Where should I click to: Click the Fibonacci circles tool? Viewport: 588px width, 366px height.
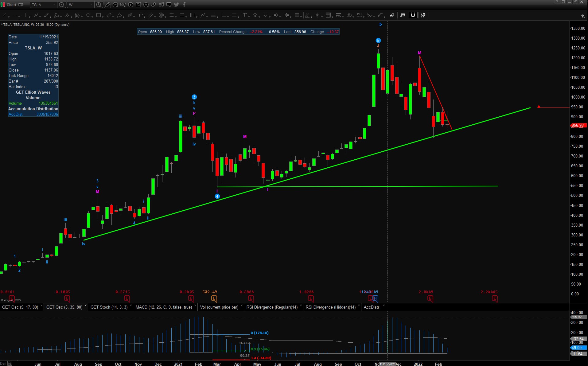tap(162, 15)
